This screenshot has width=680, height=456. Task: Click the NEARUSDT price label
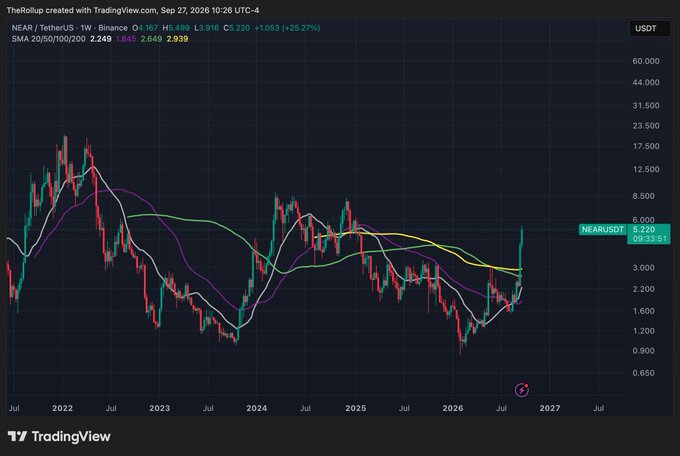point(602,230)
